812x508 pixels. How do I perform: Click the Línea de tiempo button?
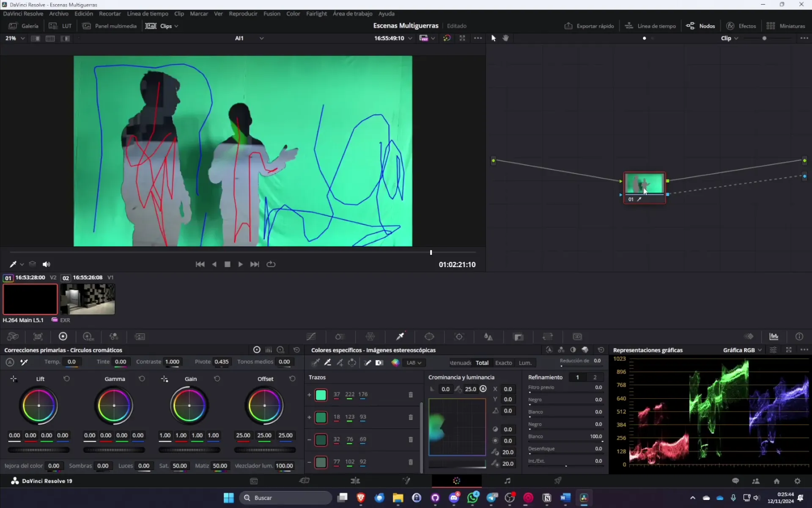(650, 26)
